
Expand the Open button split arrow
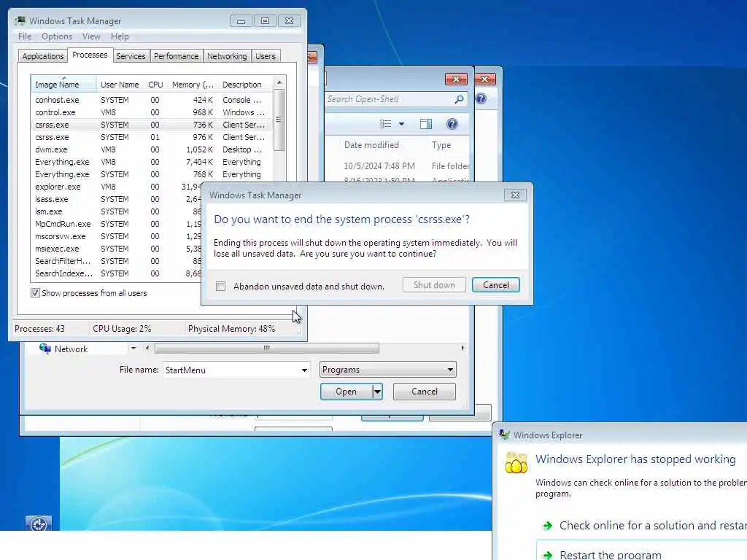(x=377, y=392)
